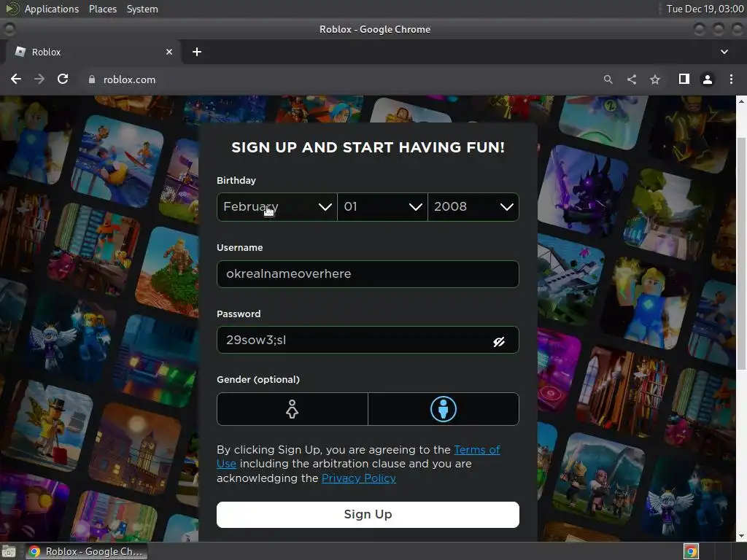The image size is (747, 560).
Task: Select the male gender option
Action: pyautogui.click(x=444, y=409)
